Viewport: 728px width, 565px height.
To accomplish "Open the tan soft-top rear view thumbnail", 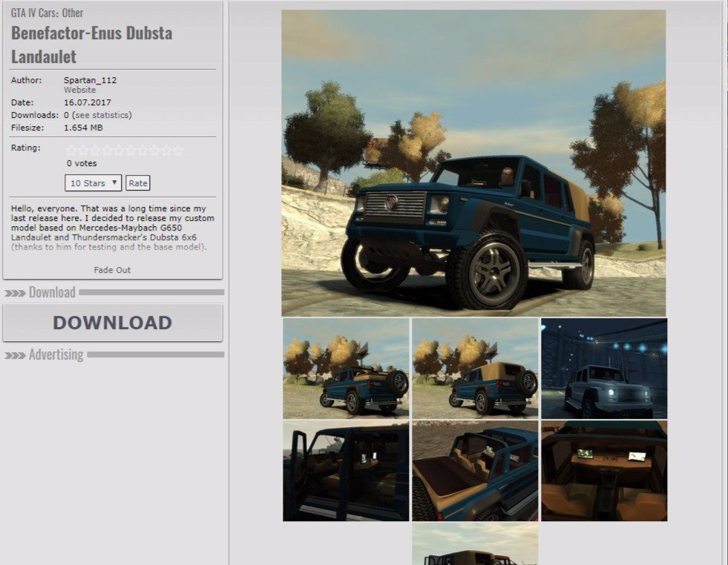I will (x=475, y=369).
